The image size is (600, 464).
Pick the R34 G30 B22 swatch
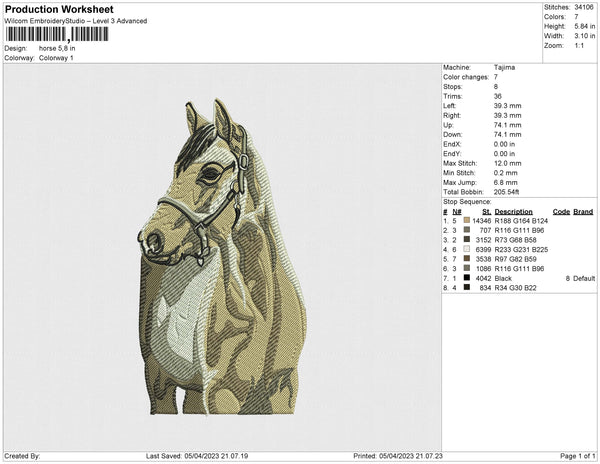pyautogui.click(x=466, y=288)
